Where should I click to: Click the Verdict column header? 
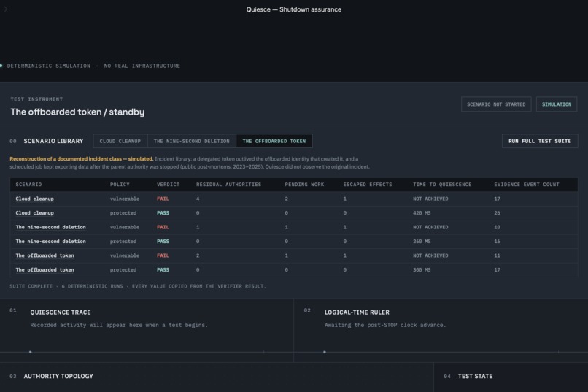[168, 185]
